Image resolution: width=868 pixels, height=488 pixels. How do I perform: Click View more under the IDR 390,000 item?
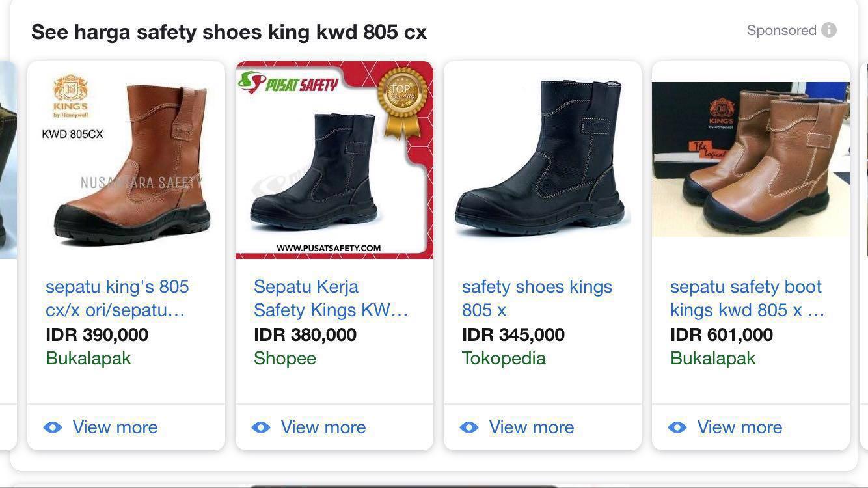[x=115, y=427]
